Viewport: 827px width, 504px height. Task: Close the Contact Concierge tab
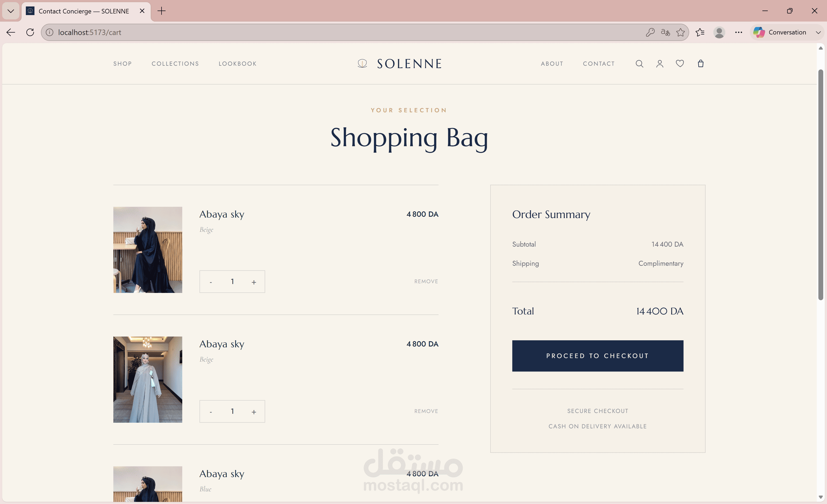click(142, 11)
